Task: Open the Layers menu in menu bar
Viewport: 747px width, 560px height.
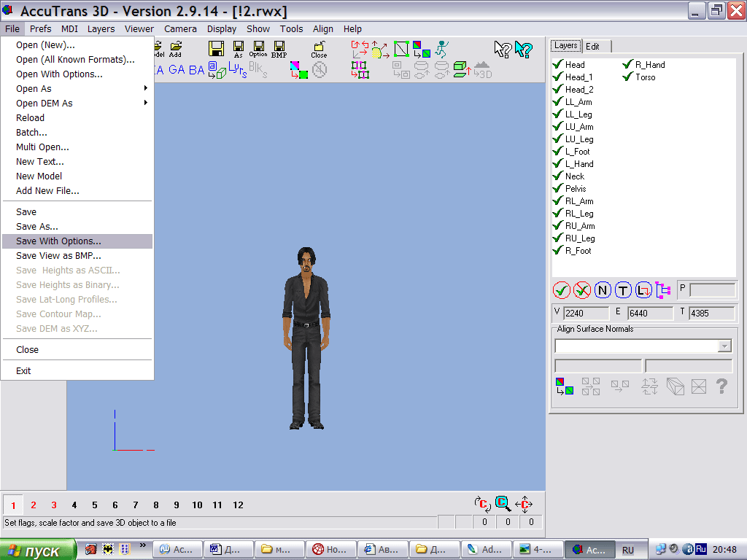Action: [101, 28]
